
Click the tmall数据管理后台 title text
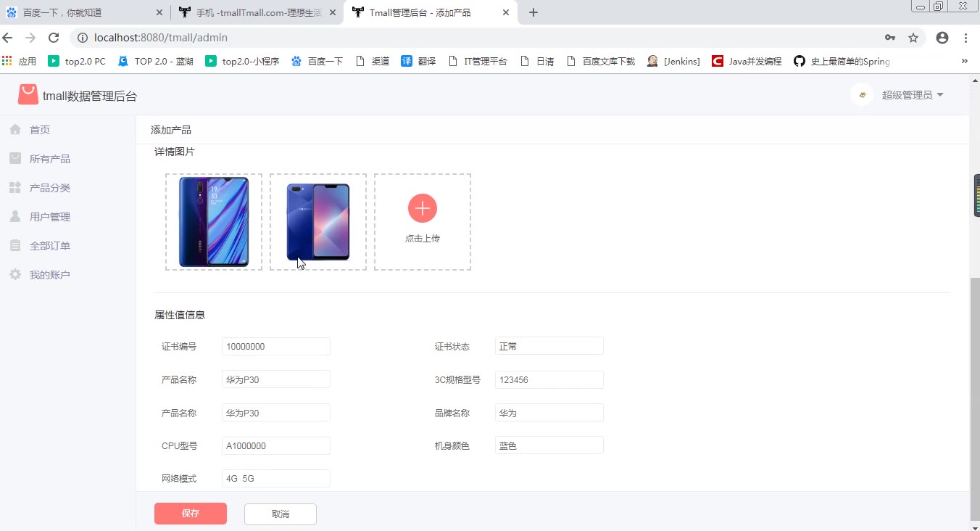pos(90,96)
